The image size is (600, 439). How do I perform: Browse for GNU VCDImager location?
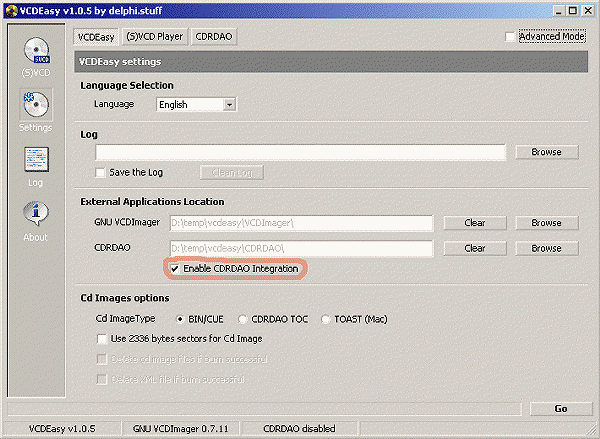pos(546,223)
